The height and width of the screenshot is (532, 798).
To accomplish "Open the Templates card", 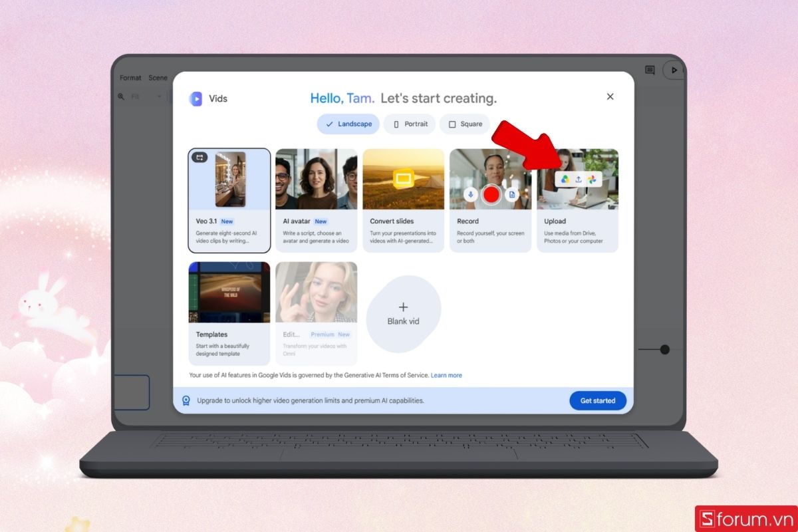I will pos(229,313).
